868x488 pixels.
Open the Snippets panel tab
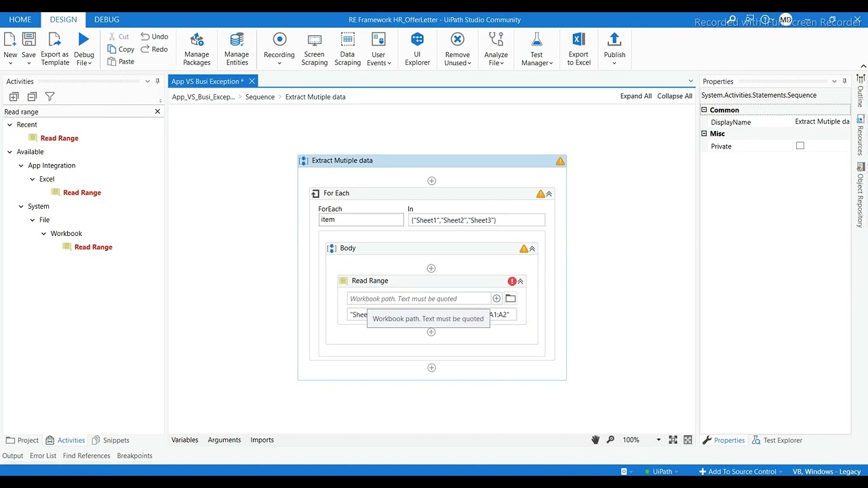pos(111,440)
